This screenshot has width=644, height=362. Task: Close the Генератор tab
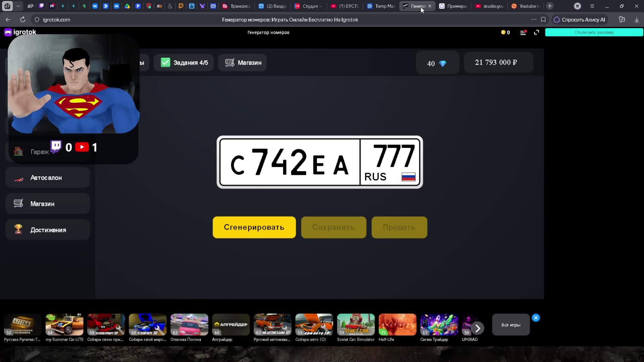pos(430,6)
